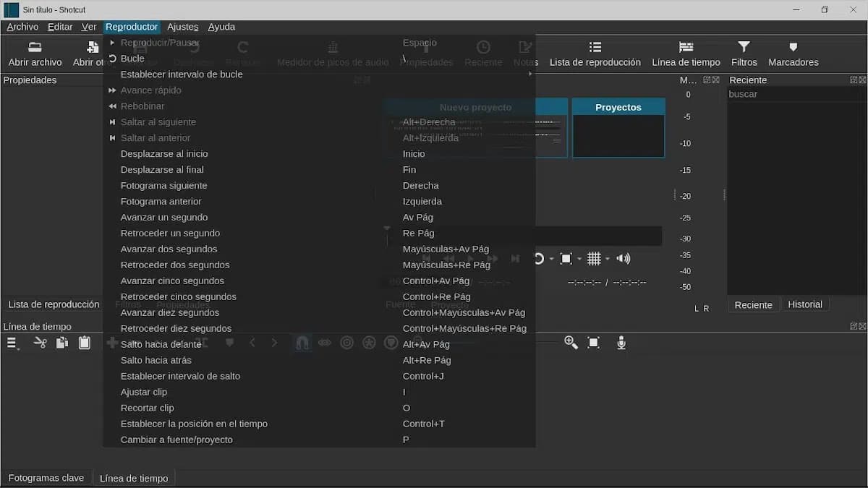This screenshot has width=868, height=488.
Task: Open the Filtros funnel icon
Action: 744,47
